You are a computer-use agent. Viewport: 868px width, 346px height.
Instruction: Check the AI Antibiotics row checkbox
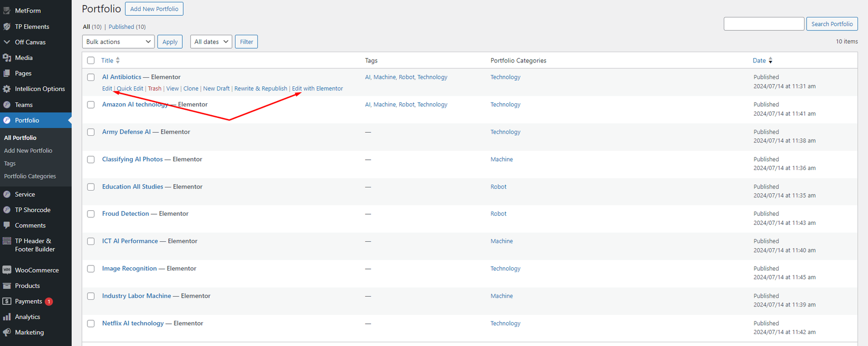point(91,77)
